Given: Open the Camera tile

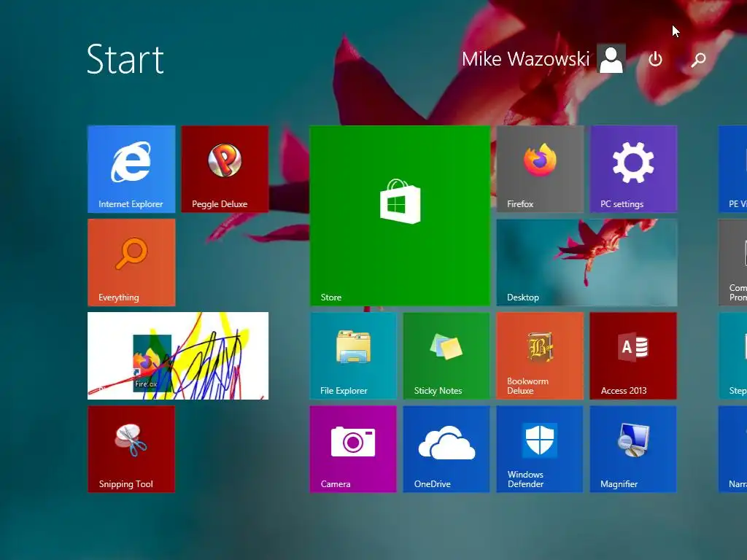Looking at the screenshot, I should tap(353, 449).
